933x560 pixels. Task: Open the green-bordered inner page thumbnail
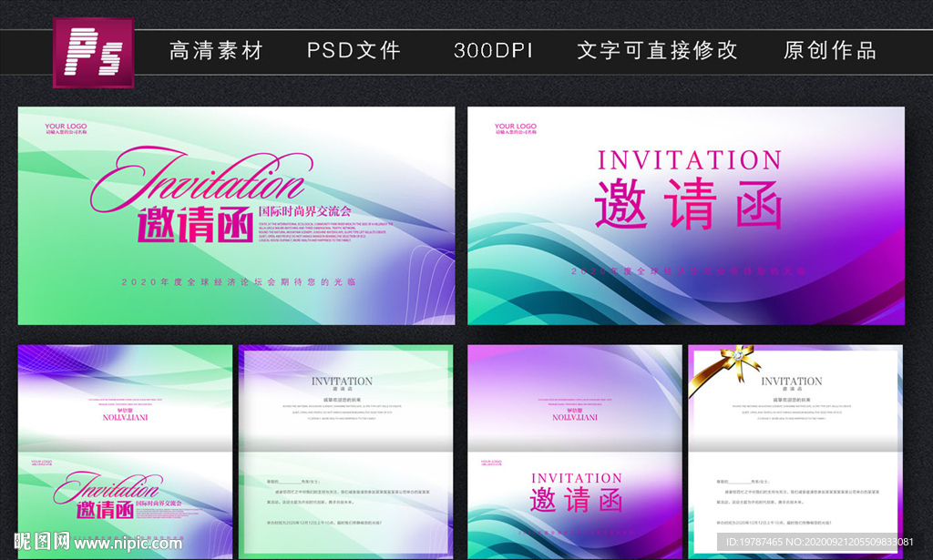pyautogui.click(x=345, y=452)
